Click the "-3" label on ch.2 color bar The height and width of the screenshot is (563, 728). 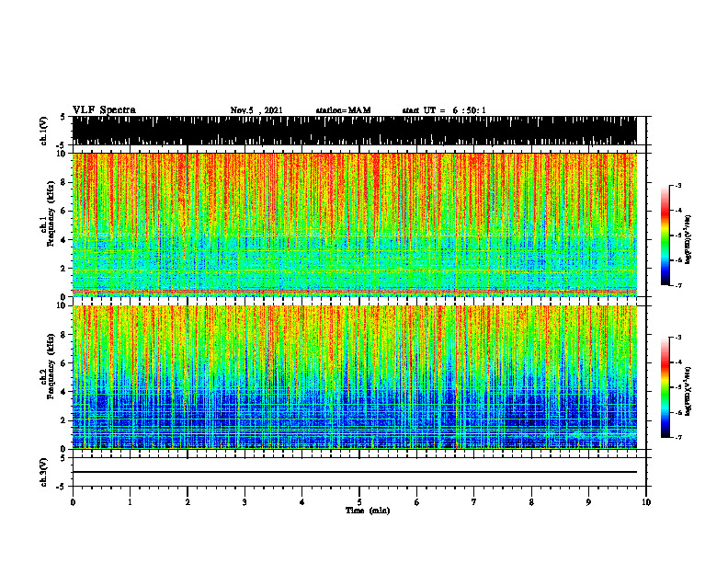coord(678,338)
